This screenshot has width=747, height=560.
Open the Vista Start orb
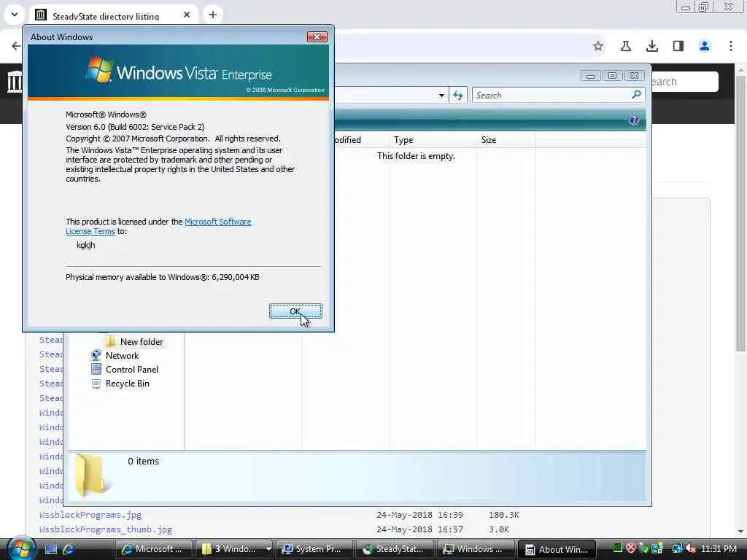coord(20,548)
